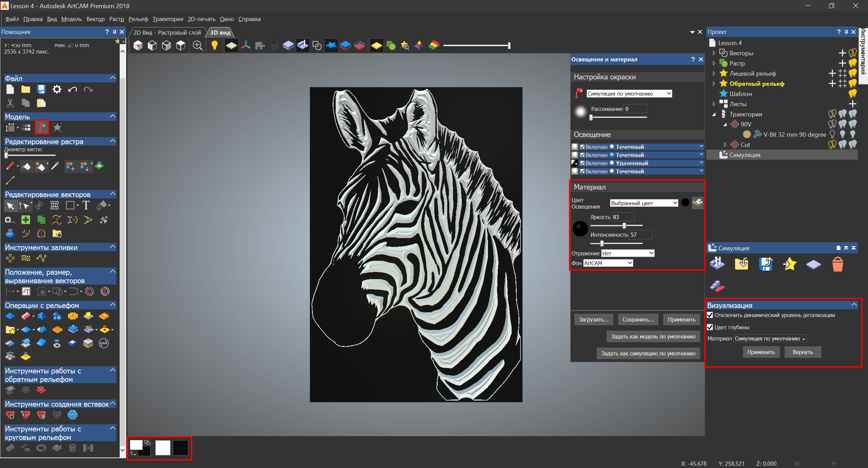Click the paint brush tool in raster editing
Image resolution: width=868 pixels, height=468 pixels.
(10, 166)
